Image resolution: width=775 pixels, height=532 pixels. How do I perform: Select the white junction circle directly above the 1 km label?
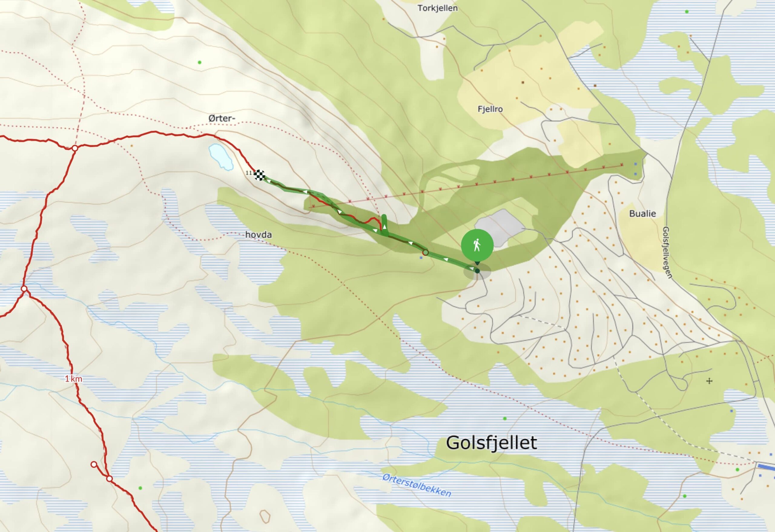pos(24,288)
